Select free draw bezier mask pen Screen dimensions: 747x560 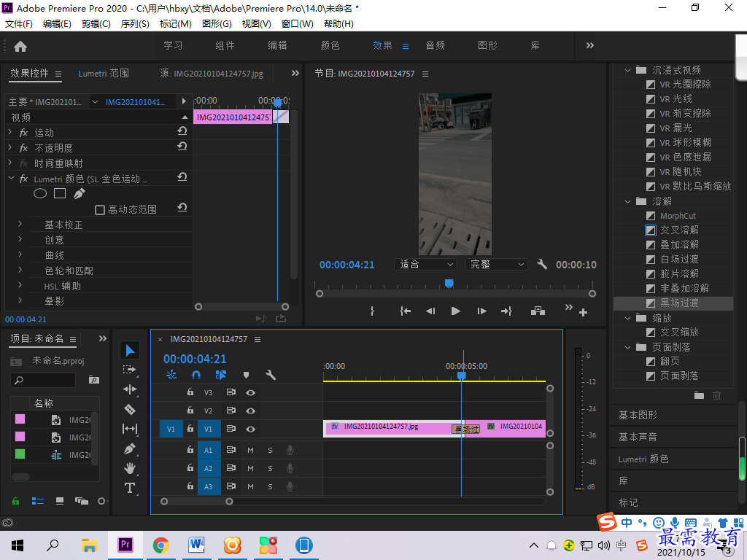click(x=79, y=193)
